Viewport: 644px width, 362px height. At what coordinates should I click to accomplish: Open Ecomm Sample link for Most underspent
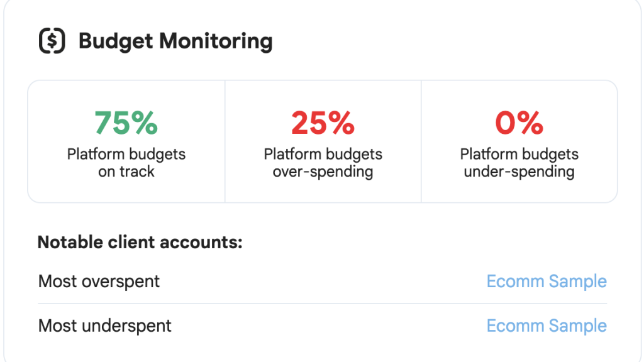(x=547, y=326)
